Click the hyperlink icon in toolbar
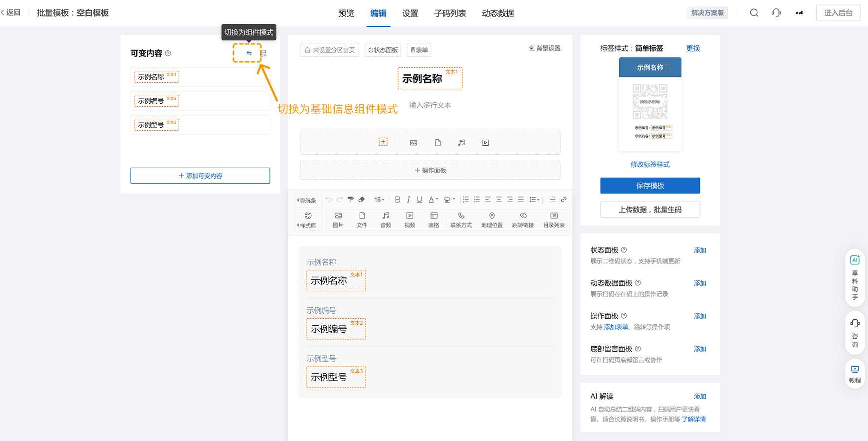Viewport: 868px width, 441px height. coord(564,200)
